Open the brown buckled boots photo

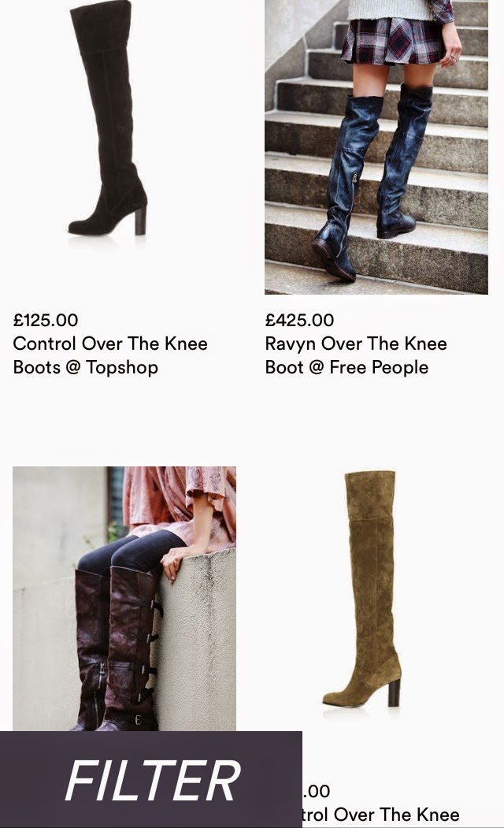click(x=124, y=599)
